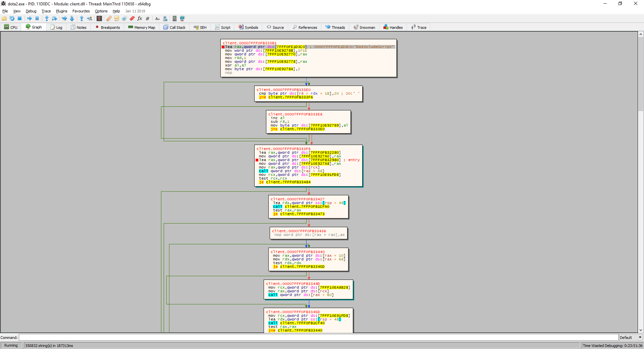Switch to the Graph tab

34,27
